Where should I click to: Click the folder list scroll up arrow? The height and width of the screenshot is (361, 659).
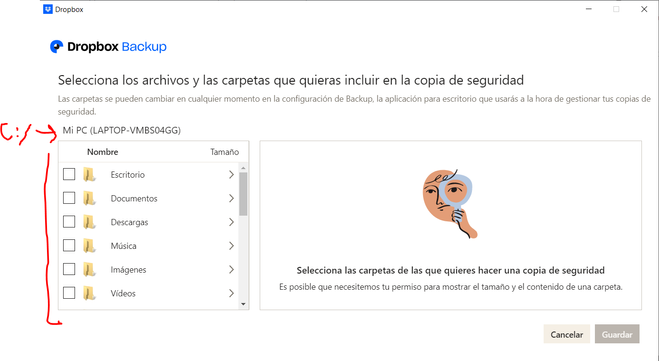click(x=243, y=168)
